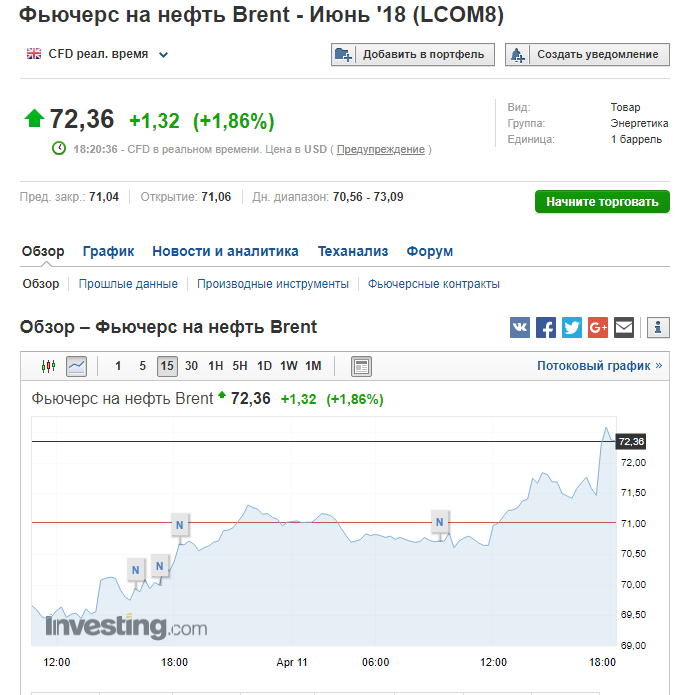The width and height of the screenshot is (680, 695).
Task: Select the 15-minute chart interval
Action: [166, 366]
